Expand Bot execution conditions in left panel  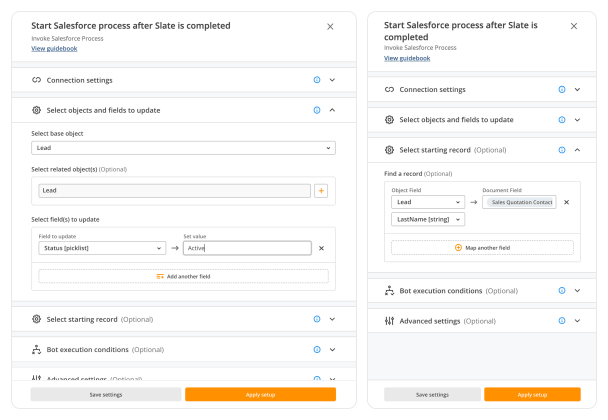[332, 349]
